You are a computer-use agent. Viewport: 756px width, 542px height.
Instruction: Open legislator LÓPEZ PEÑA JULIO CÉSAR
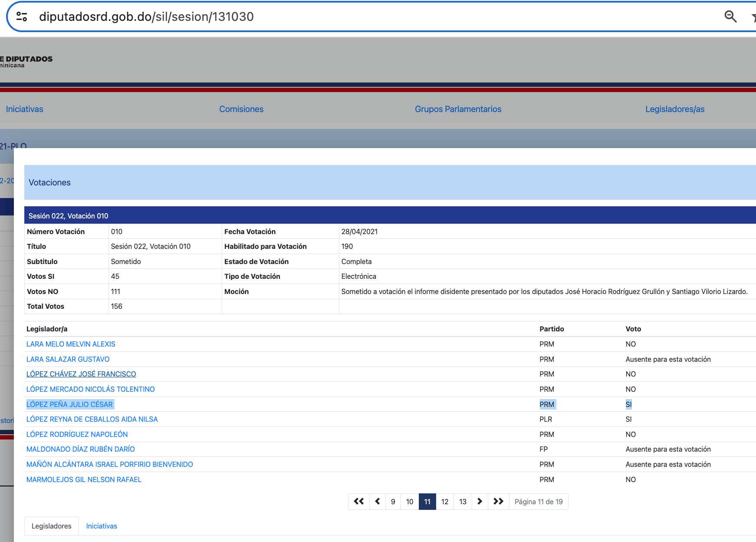(x=69, y=404)
